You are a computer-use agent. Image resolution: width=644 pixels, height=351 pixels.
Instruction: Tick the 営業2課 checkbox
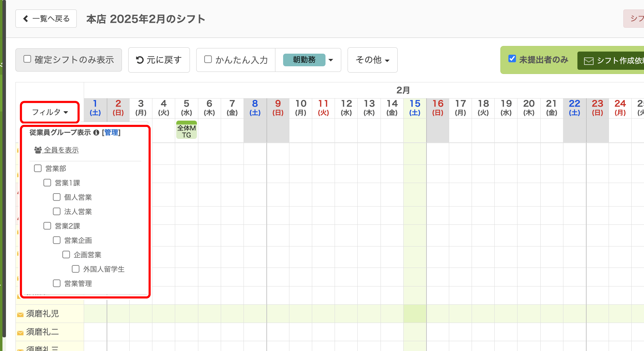(47, 226)
